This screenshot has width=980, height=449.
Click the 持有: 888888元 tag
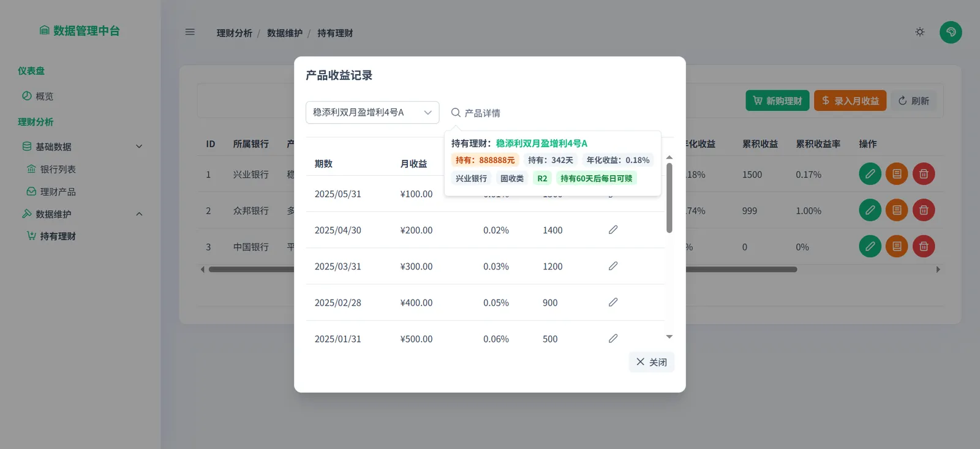tap(485, 160)
